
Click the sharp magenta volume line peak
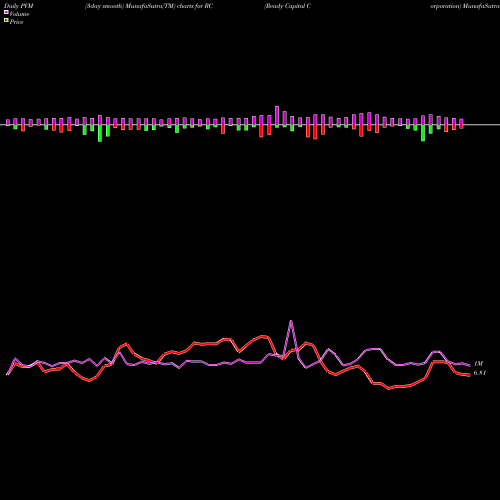point(291,322)
